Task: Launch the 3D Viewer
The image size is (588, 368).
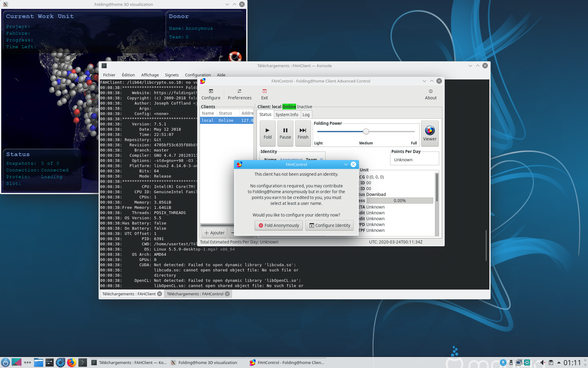Action: (430, 133)
